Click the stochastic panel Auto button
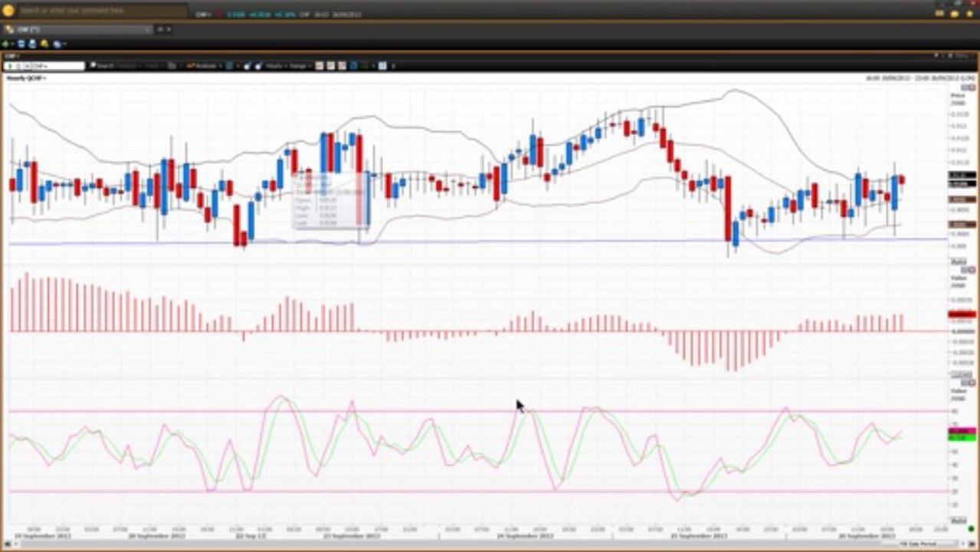This screenshot has width=980, height=552. (x=959, y=521)
